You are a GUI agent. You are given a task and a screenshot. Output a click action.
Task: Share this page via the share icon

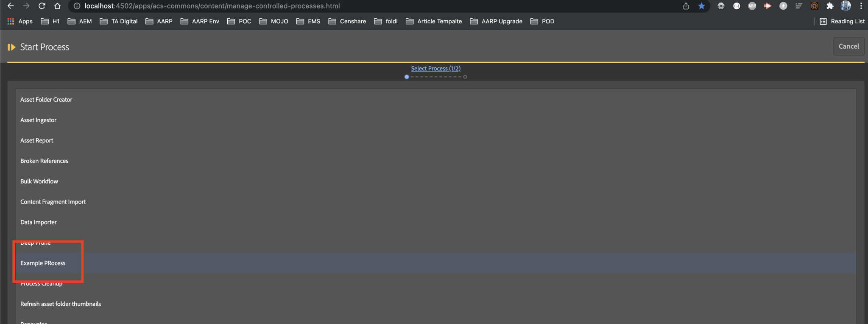pos(686,6)
